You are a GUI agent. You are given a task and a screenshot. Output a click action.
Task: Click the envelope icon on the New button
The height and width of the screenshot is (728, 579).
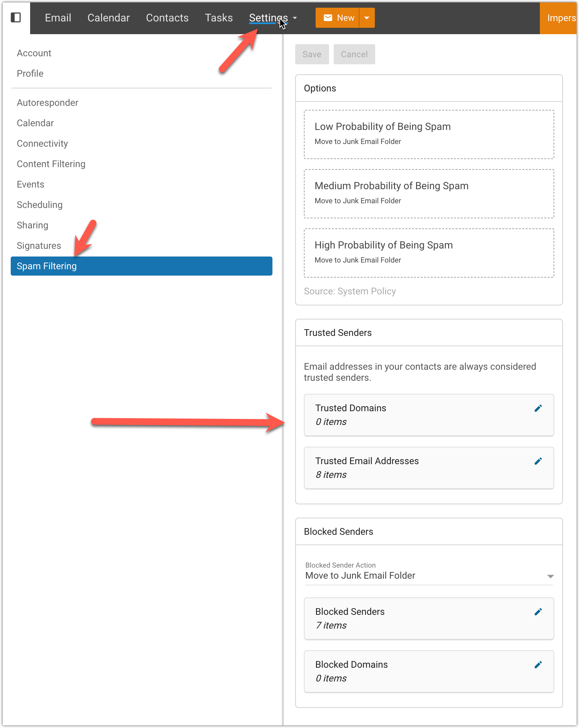pos(327,17)
